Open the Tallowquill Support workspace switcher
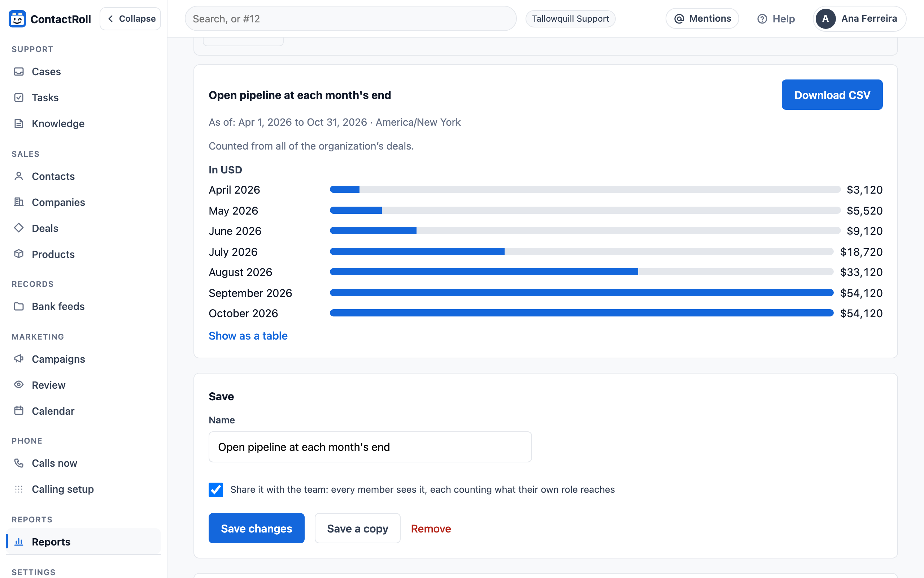 570,19
